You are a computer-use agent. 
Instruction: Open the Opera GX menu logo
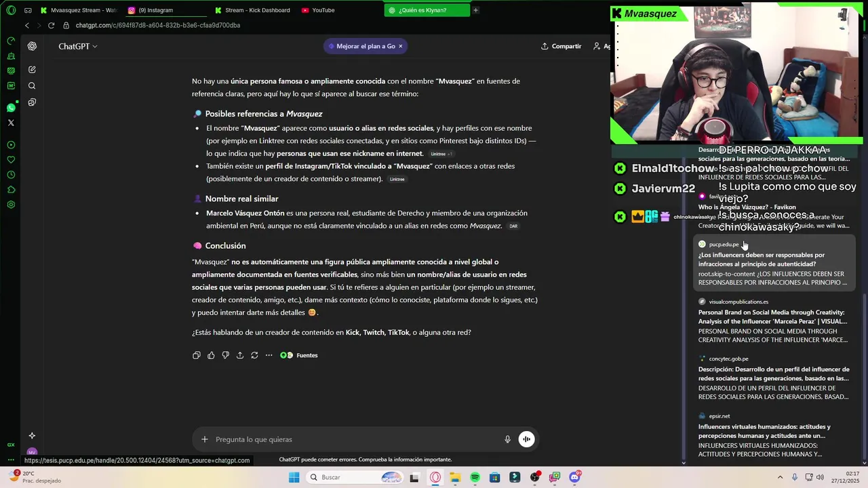[x=11, y=10]
